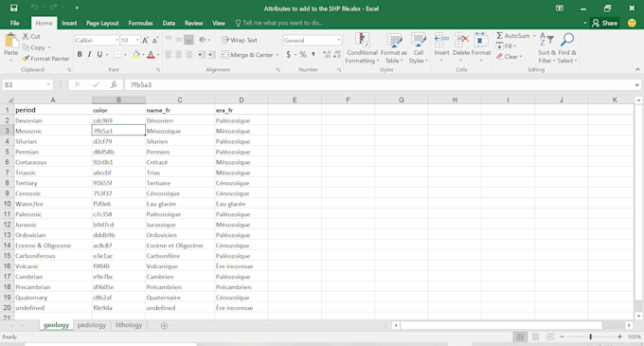The image size is (644, 346).
Task: Center text horizontally
Action: click(179, 54)
